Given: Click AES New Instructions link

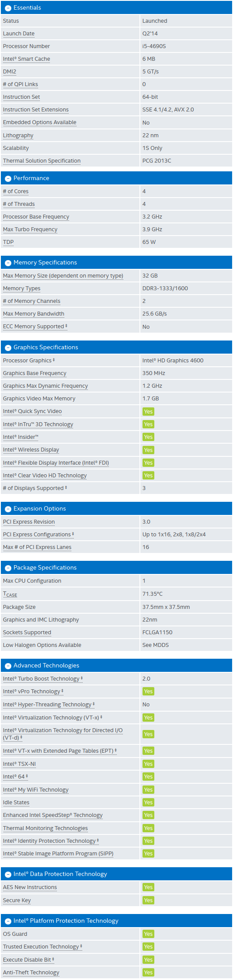Looking at the screenshot, I should [30, 887].
